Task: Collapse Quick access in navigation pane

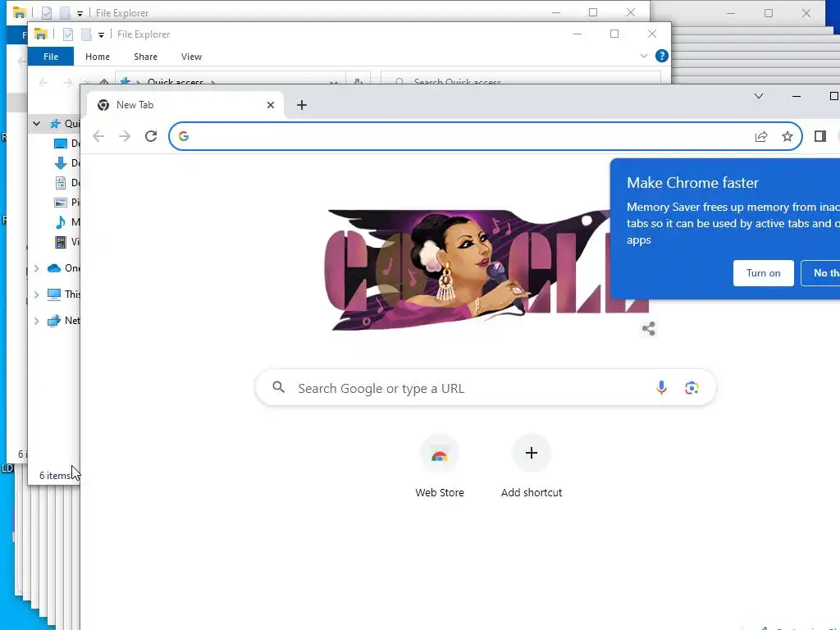Action: click(x=36, y=124)
